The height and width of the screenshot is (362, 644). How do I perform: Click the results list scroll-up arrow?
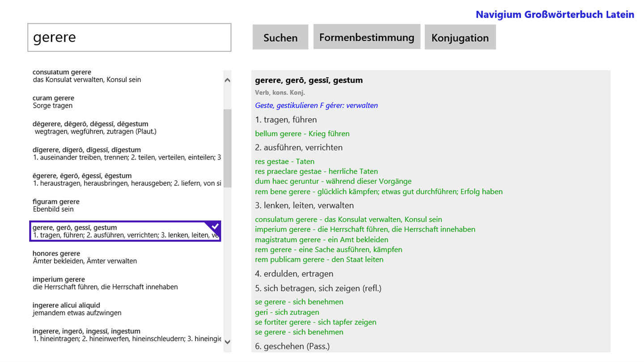pyautogui.click(x=227, y=80)
